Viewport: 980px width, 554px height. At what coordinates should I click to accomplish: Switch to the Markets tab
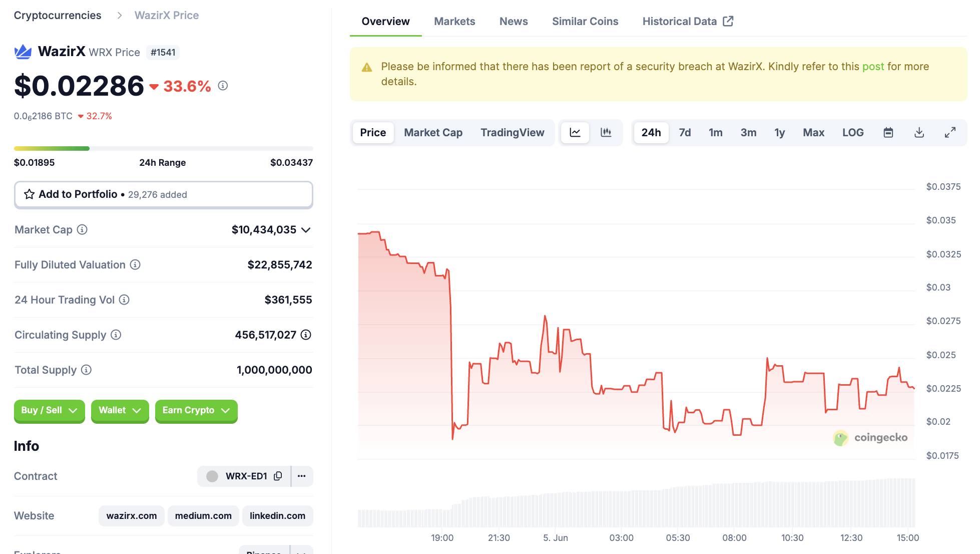click(454, 21)
